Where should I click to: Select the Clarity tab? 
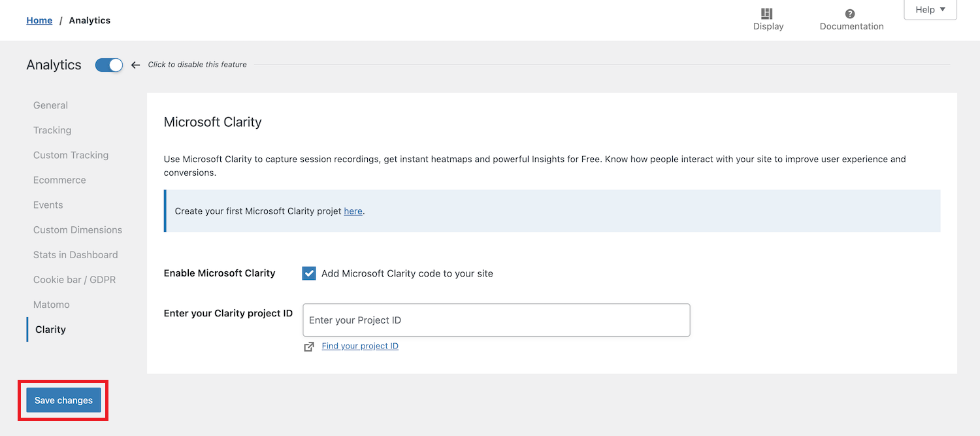tap(50, 329)
